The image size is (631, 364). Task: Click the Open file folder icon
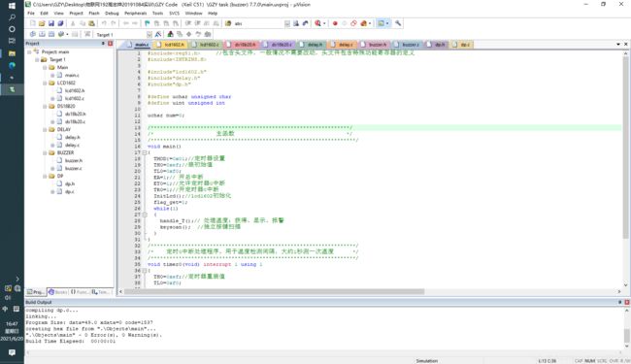tap(42, 23)
